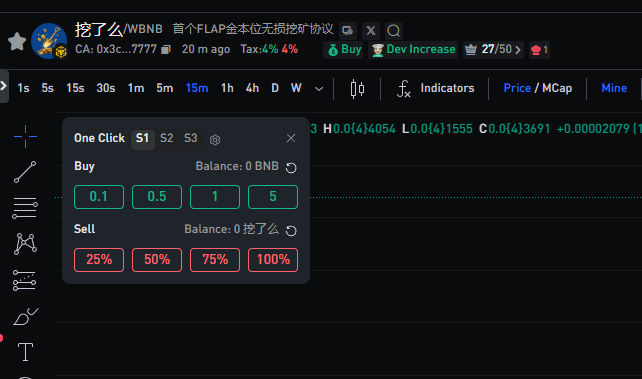Select the 1m timeframe
Screen dimensions: 642x379
point(136,88)
